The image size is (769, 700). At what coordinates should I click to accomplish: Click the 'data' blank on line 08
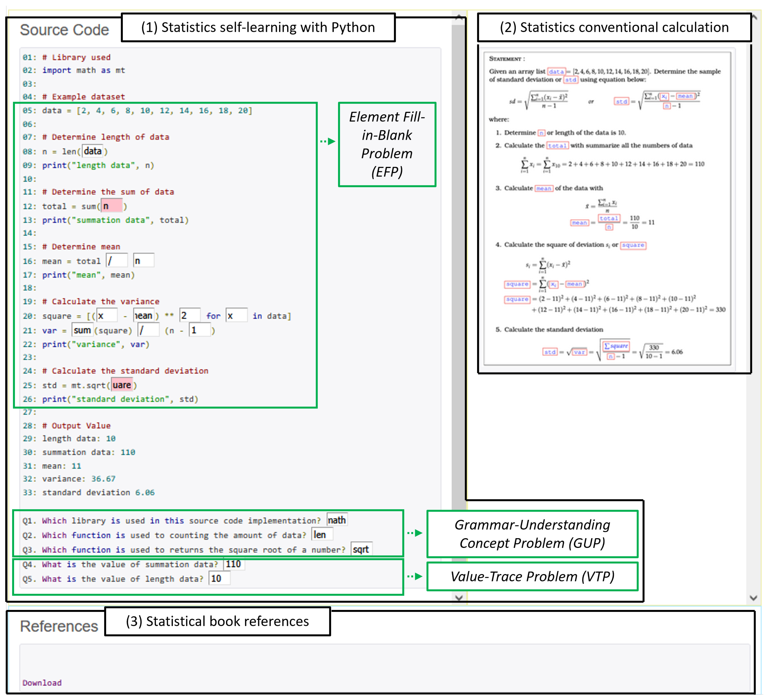pyautogui.click(x=93, y=151)
